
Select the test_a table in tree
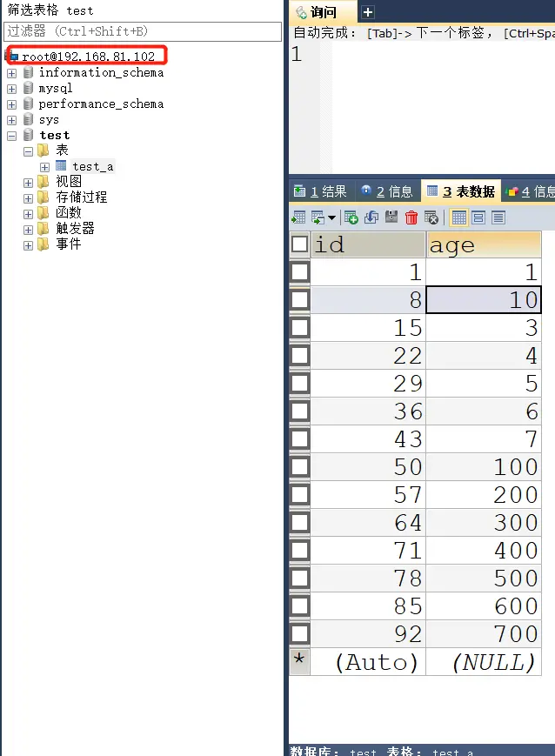tap(92, 166)
